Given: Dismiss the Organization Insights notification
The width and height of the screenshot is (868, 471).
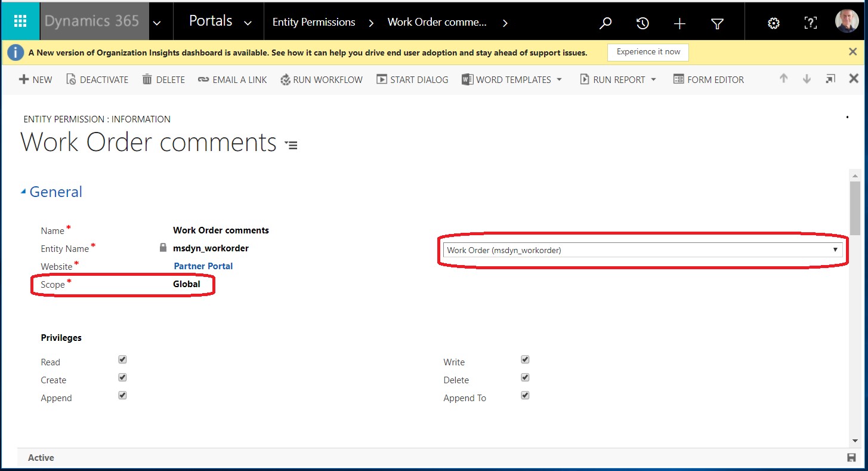Looking at the screenshot, I should tap(852, 52).
